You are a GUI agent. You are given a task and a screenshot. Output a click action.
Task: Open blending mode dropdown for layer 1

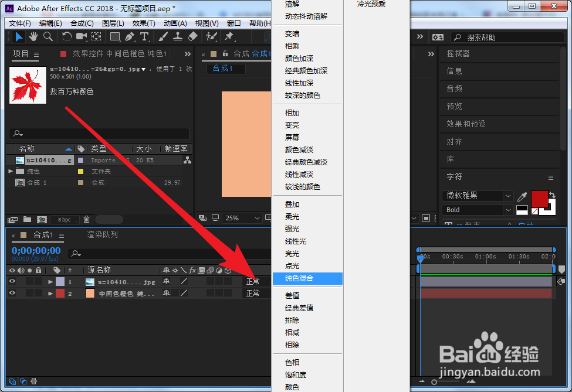[256, 281]
